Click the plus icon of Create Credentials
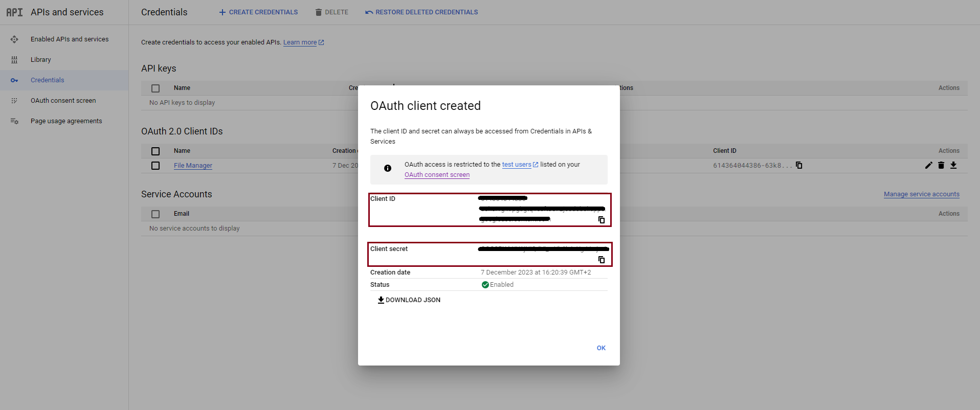The width and height of the screenshot is (980, 410). point(222,12)
